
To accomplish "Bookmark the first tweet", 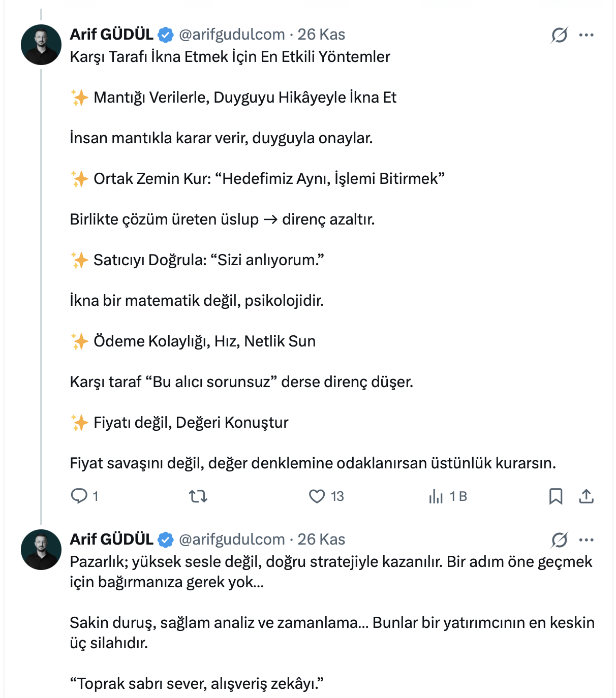I will pyautogui.click(x=556, y=496).
